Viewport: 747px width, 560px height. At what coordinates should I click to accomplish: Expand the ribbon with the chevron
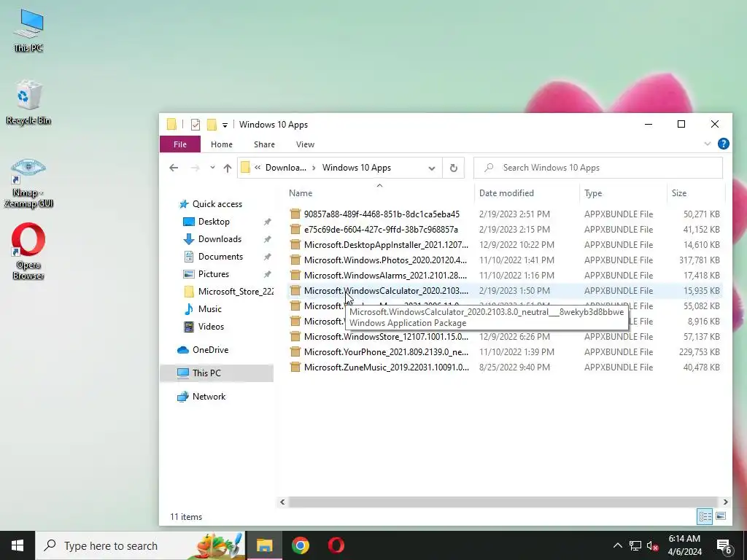tap(707, 144)
